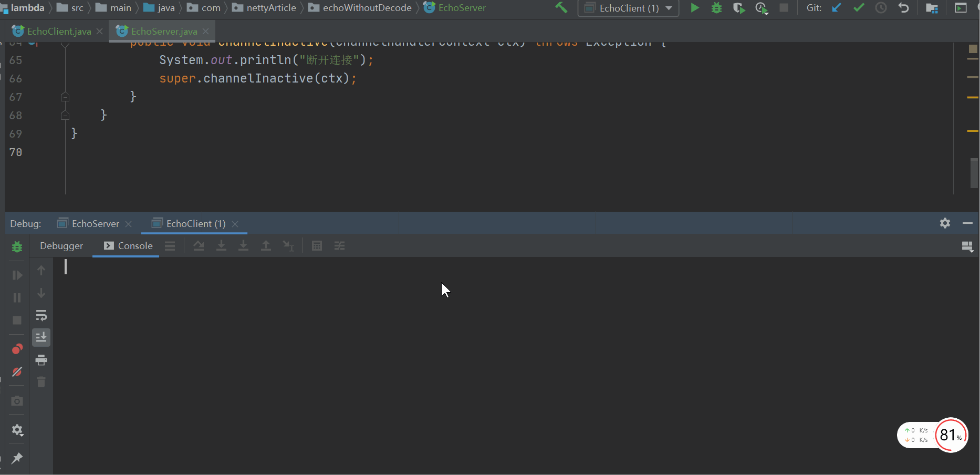
Task: Click Trace Current Stream Chain icon
Action: pos(339,246)
